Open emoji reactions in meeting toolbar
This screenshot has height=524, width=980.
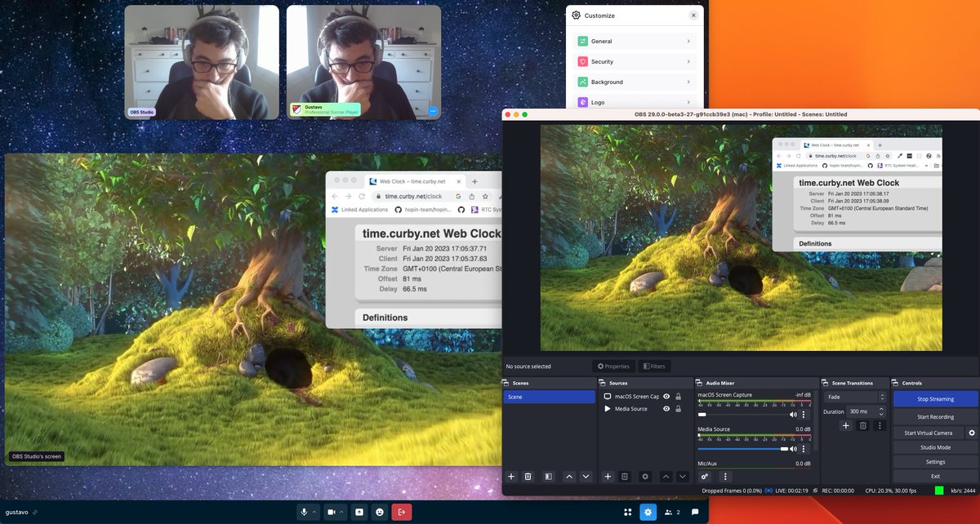(380, 512)
